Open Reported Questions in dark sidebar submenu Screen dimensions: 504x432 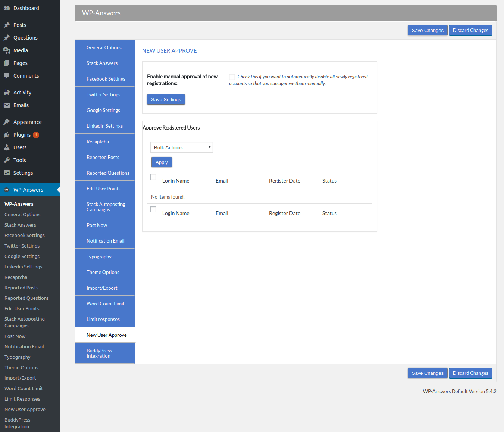click(x=26, y=298)
